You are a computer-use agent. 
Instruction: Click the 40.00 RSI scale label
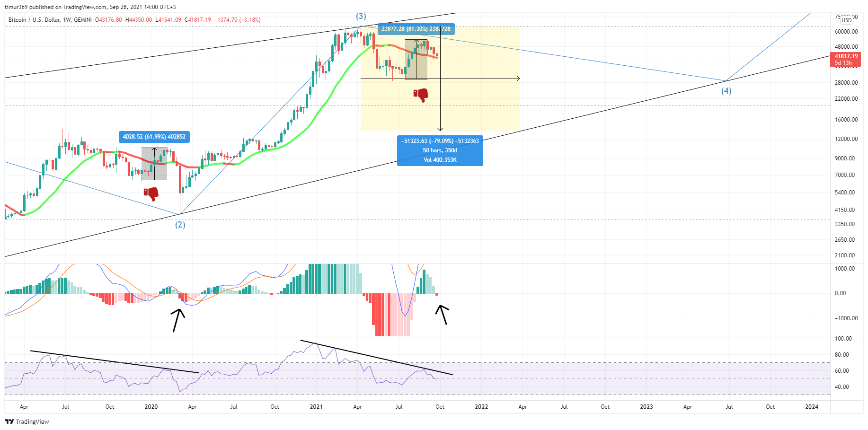[x=842, y=387]
